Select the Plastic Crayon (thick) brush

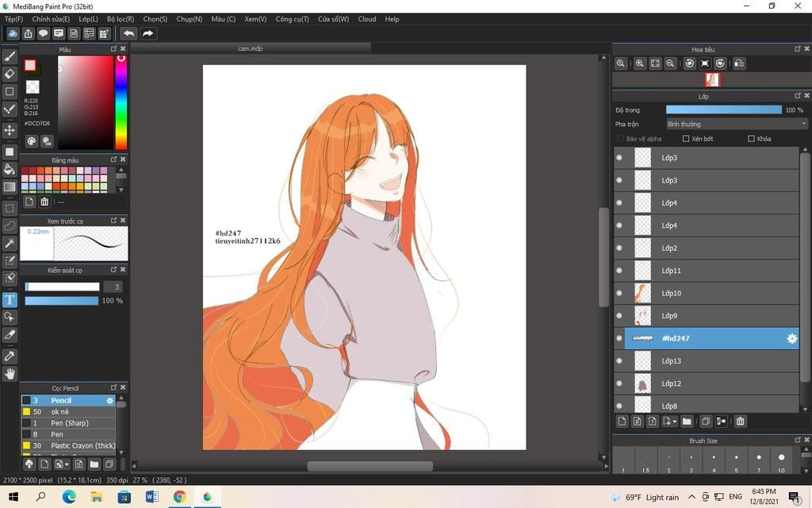[68, 446]
